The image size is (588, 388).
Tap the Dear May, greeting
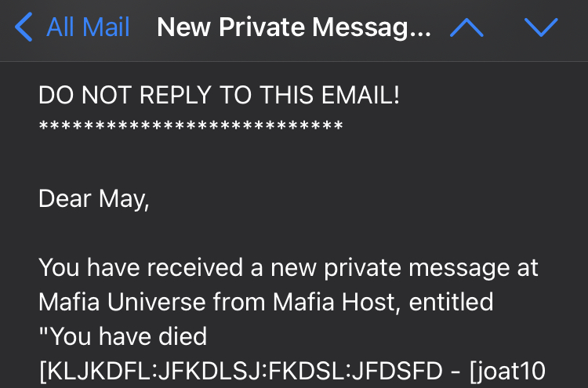[x=94, y=198]
